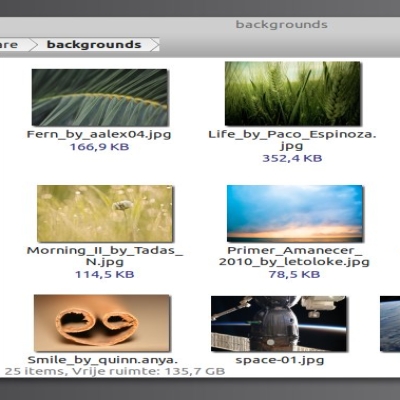
Task: Click the 78,5 KB size caption
Action: 294,274
